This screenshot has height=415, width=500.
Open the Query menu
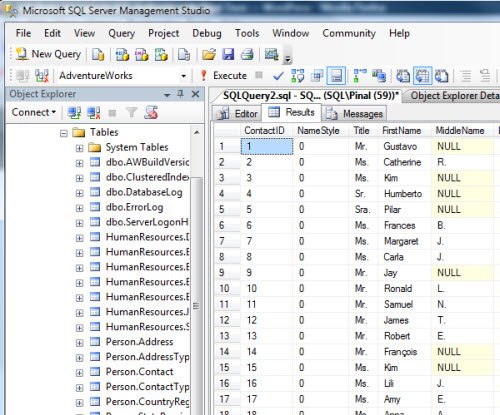(121, 33)
